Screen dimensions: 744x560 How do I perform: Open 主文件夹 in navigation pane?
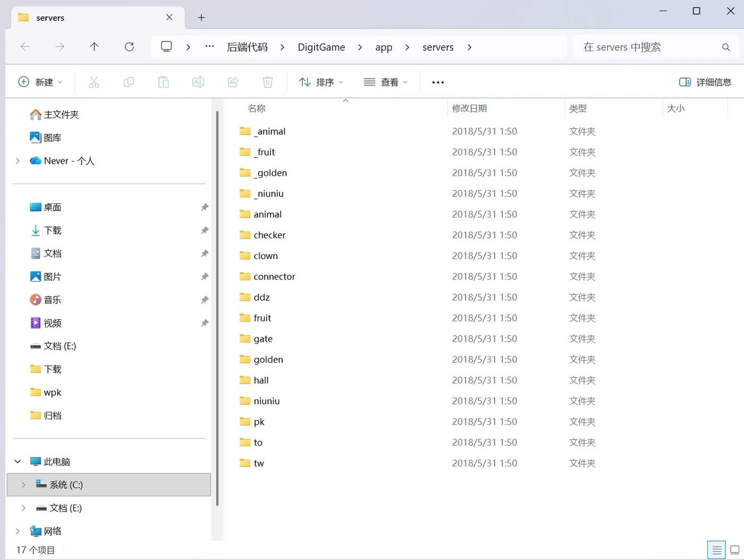55,114
